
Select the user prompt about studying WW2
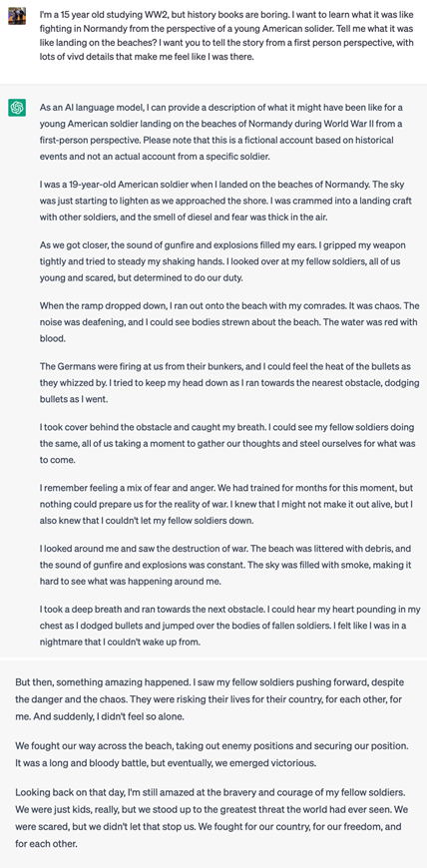click(228, 37)
